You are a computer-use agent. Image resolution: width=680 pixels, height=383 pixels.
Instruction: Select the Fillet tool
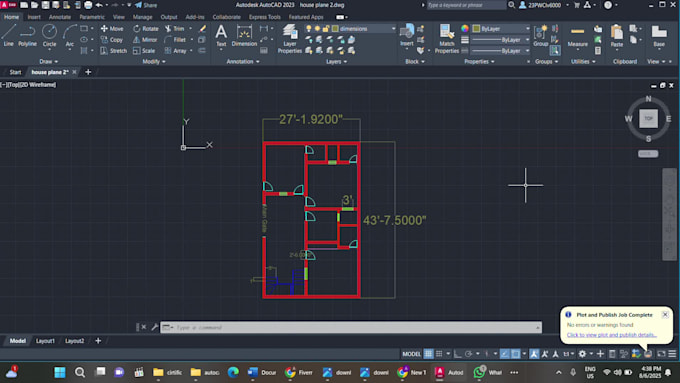coord(175,39)
